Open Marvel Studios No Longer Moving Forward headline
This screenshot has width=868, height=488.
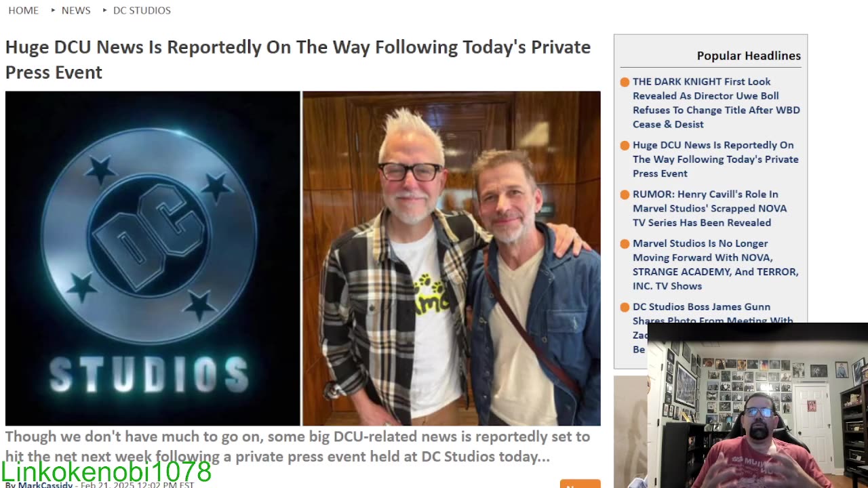[x=715, y=264]
